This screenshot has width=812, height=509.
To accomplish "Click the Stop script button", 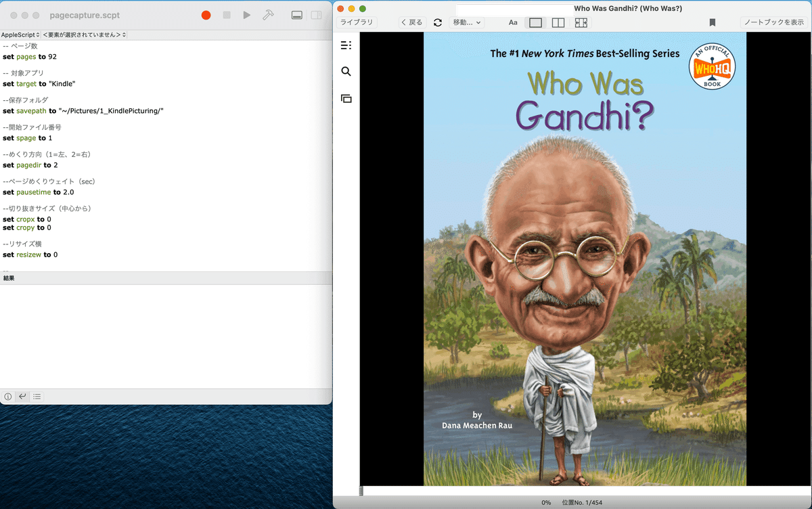I will click(x=227, y=15).
